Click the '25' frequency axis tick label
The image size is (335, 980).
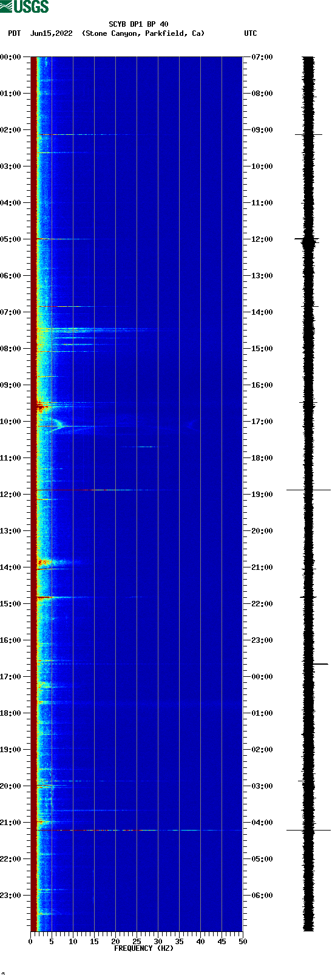pos(137,942)
